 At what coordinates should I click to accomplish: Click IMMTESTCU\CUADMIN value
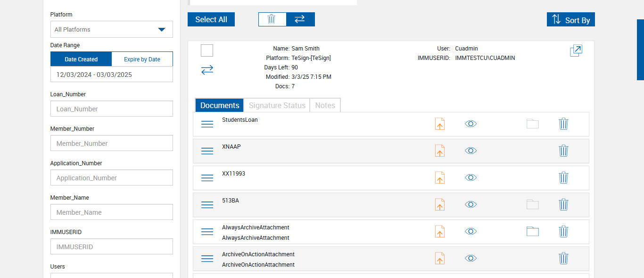click(x=485, y=58)
